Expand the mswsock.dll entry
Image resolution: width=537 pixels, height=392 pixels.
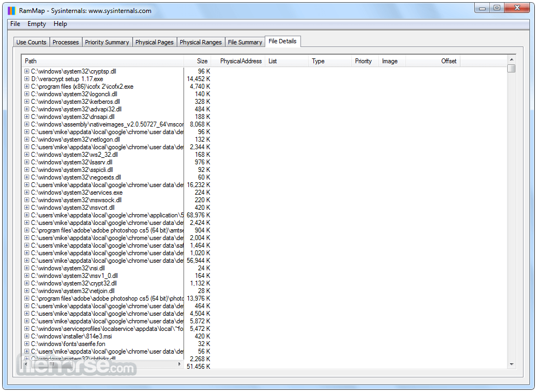[x=27, y=200]
